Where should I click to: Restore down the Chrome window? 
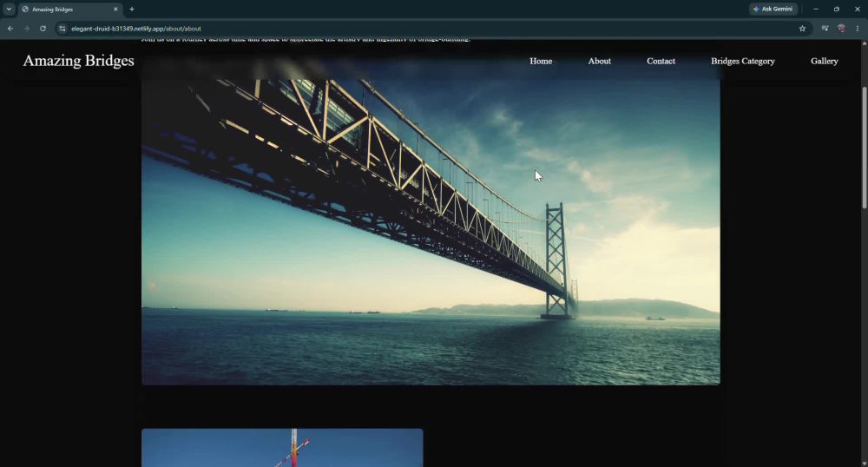(x=837, y=9)
